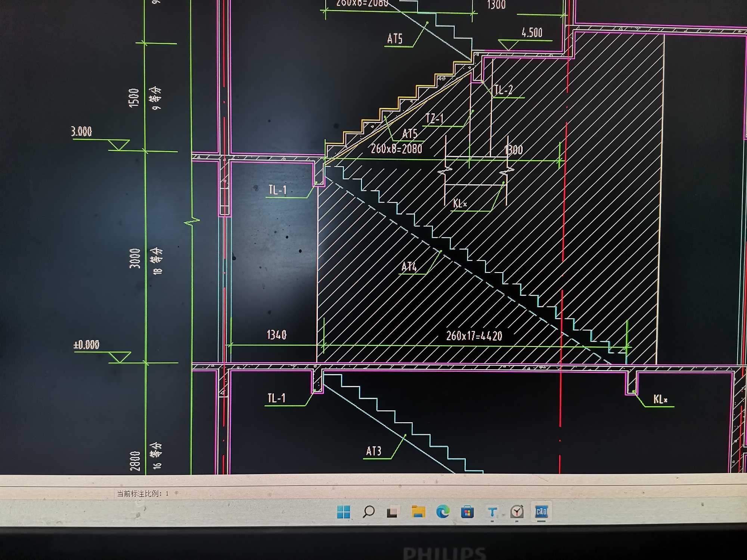Open Task View from taskbar

click(x=392, y=512)
